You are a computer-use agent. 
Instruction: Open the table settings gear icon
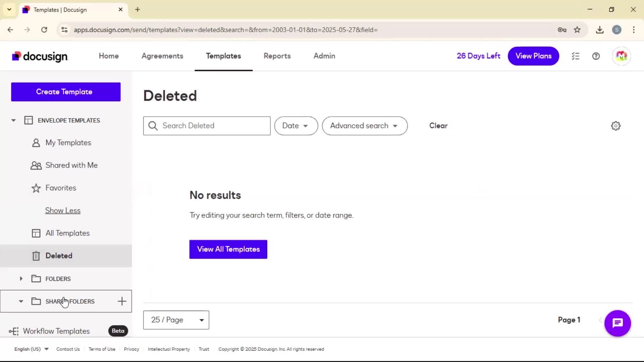click(x=616, y=126)
